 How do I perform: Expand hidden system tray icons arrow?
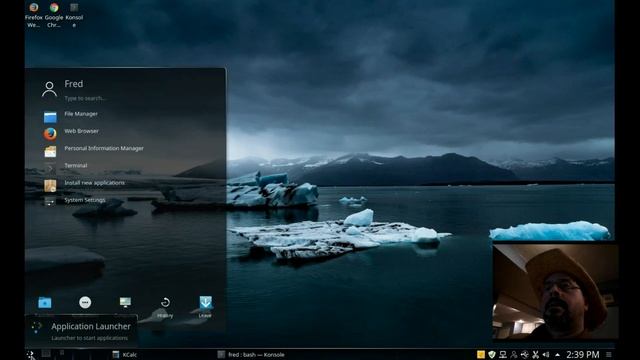[558, 355]
